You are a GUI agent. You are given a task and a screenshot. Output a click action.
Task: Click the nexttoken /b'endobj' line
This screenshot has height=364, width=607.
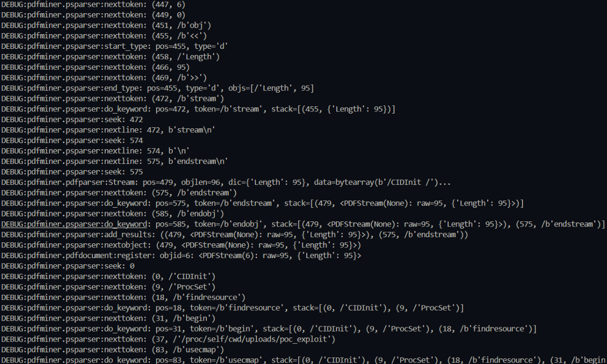[112, 213]
